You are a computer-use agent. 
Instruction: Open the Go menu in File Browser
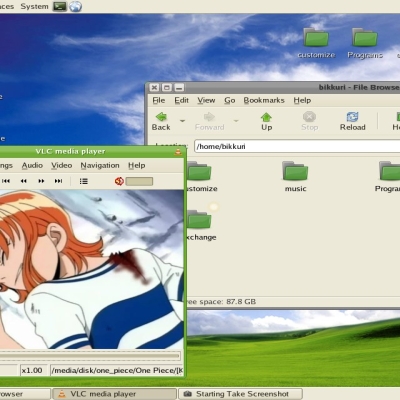(230, 100)
